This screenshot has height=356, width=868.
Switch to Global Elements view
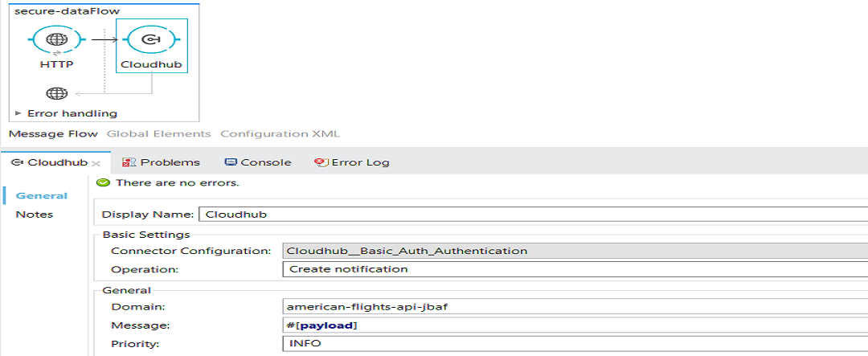click(x=158, y=134)
